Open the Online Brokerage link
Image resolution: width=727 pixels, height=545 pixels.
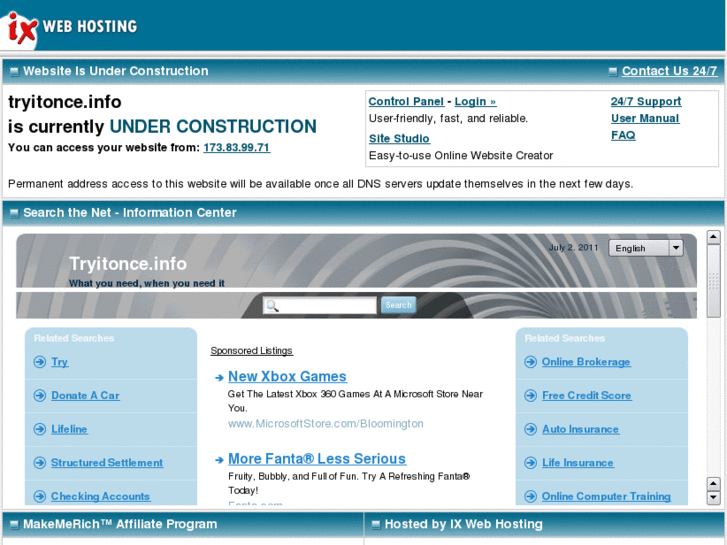coord(586,362)
